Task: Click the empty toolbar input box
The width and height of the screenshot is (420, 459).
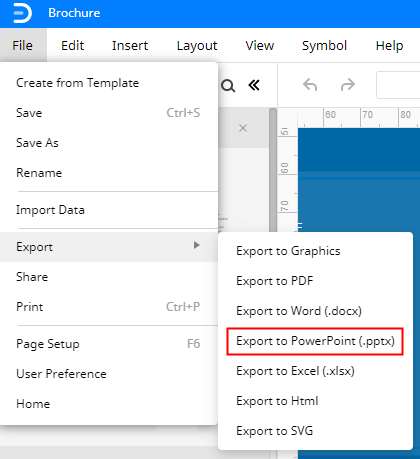Action: coord(398,85)
